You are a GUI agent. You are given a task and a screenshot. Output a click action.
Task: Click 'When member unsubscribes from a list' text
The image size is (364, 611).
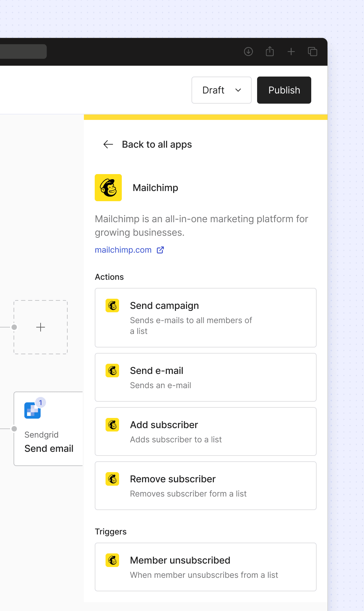[204, 575]
